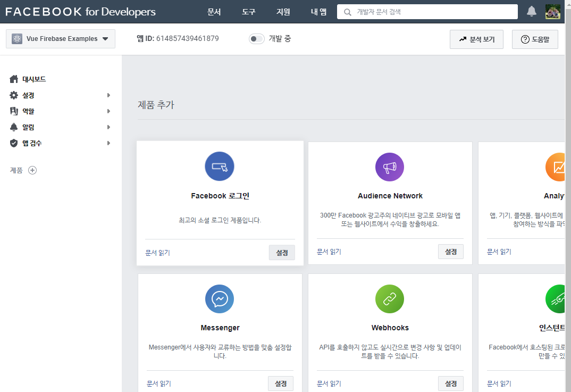571x392 pixels.
Task: Click the FACEBOOK for Developers logo
Action: tap(80, 12)
